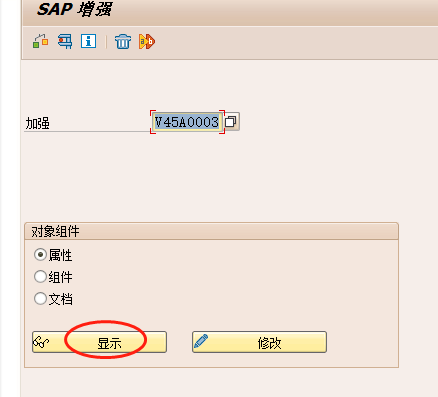Select the 组件 radio button

pos(40,277)
